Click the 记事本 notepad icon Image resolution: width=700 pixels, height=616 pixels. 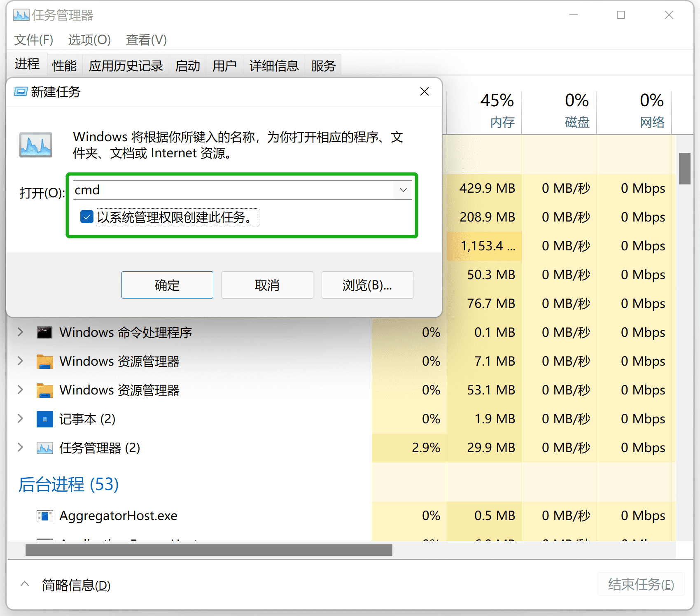coord(44,419)
